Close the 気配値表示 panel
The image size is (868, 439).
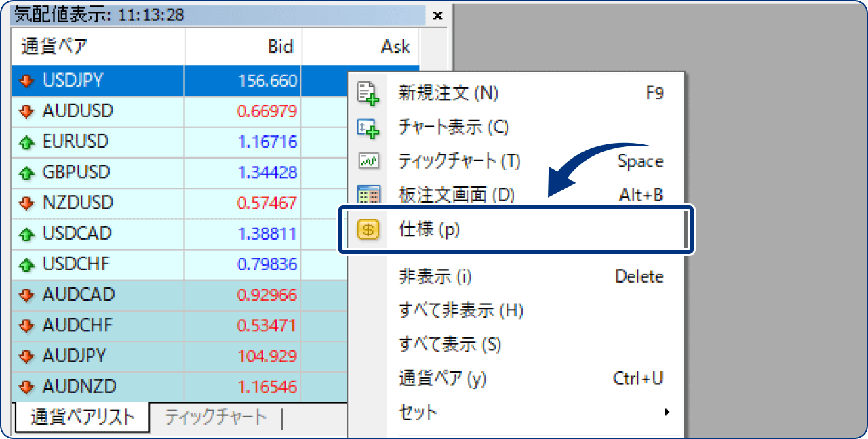(437, 16)
